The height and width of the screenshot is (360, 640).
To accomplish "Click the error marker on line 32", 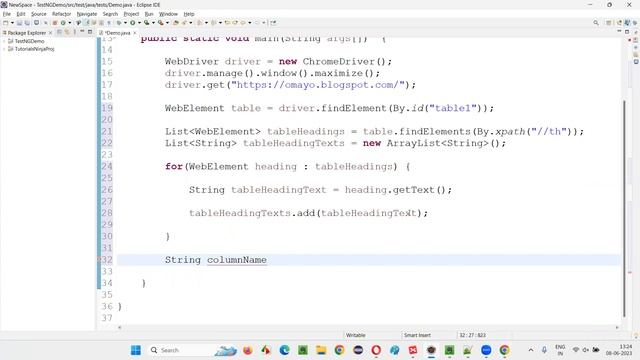I will [x=99, y=260].
